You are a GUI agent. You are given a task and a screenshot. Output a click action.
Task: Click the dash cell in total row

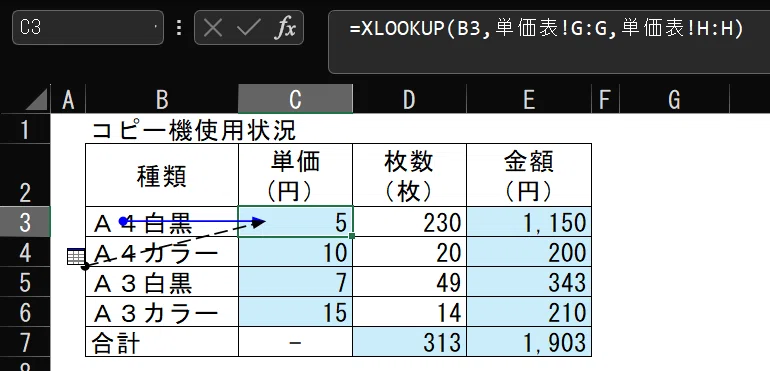(x=295, y=342)
